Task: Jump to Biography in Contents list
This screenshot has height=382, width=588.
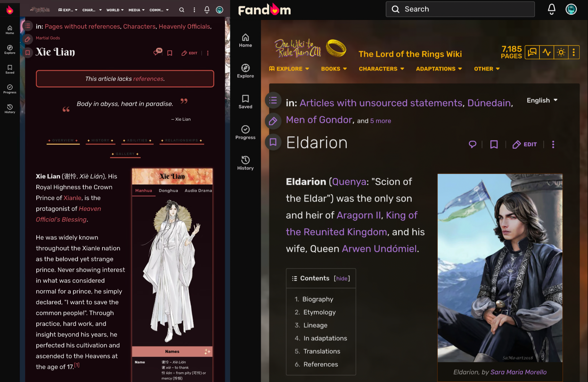Action: 318,299
